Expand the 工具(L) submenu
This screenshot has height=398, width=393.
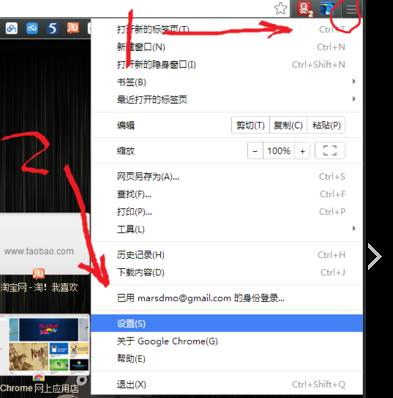[227, 229]
